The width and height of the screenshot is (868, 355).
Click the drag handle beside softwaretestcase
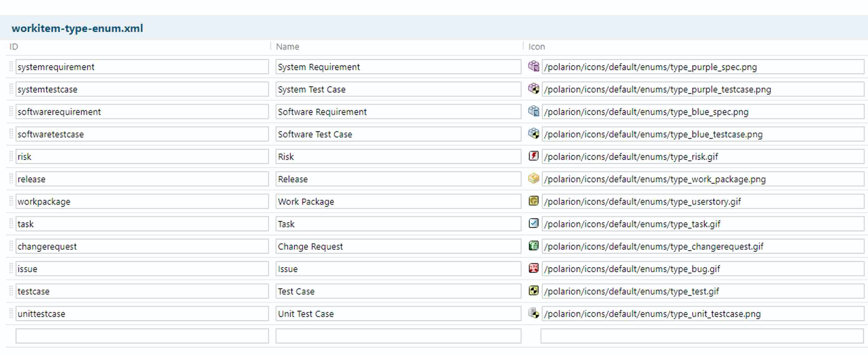pyautogui.click(x=12, y=134)
